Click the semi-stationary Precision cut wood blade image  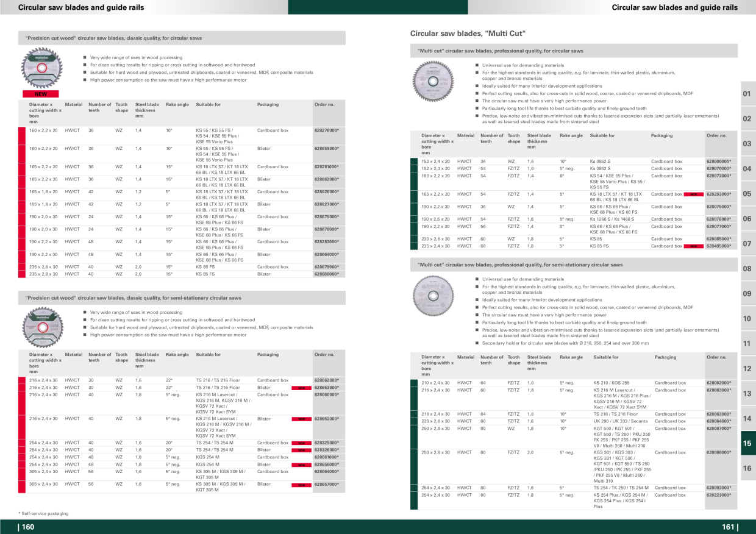point(43,326)
